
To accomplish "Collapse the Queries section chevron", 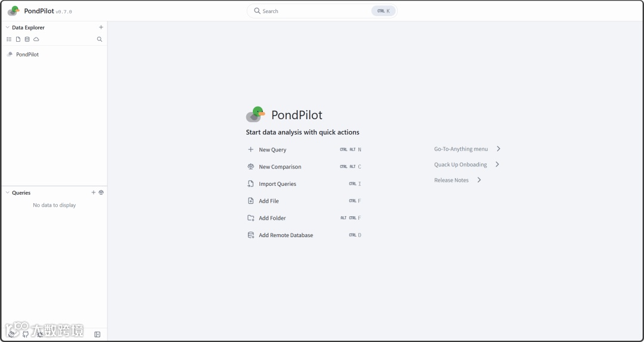I will pyautogui.click(x=7, y=192).
